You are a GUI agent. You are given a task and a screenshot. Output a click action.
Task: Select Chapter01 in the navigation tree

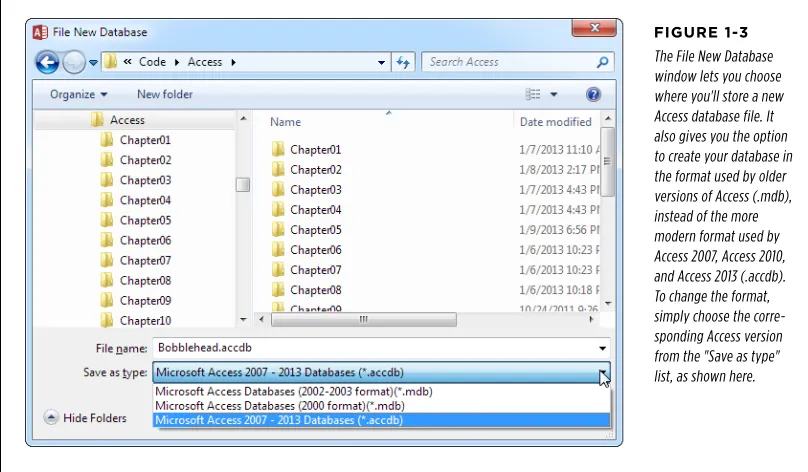pyautogui.click(x=145, y=140)
